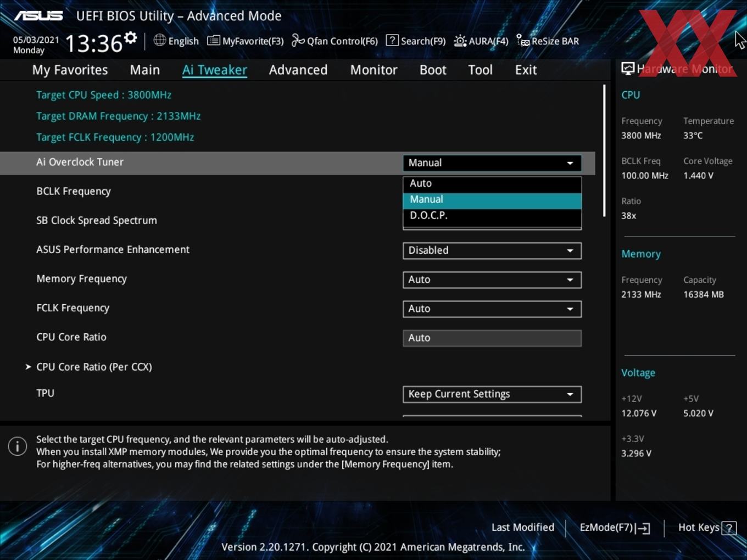Choose D.O.C.P. in Ai Overclock Tuner list

(x=492, y=216)
